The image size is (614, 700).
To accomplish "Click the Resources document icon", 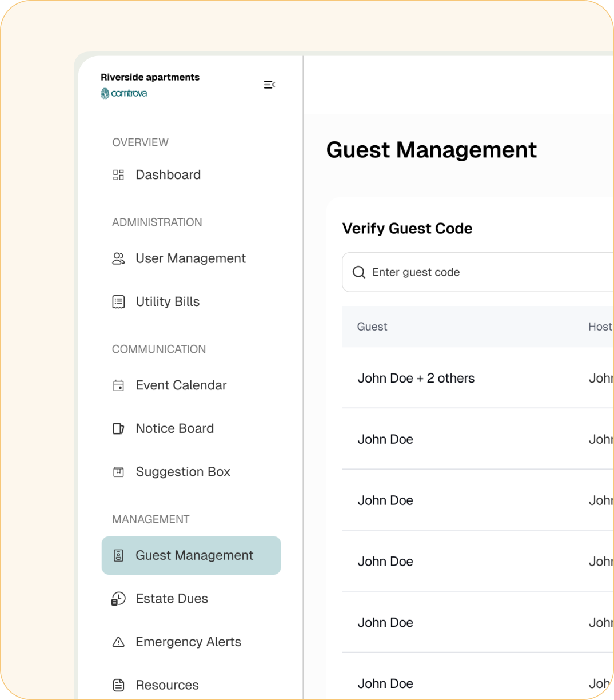I will (118, 685).
